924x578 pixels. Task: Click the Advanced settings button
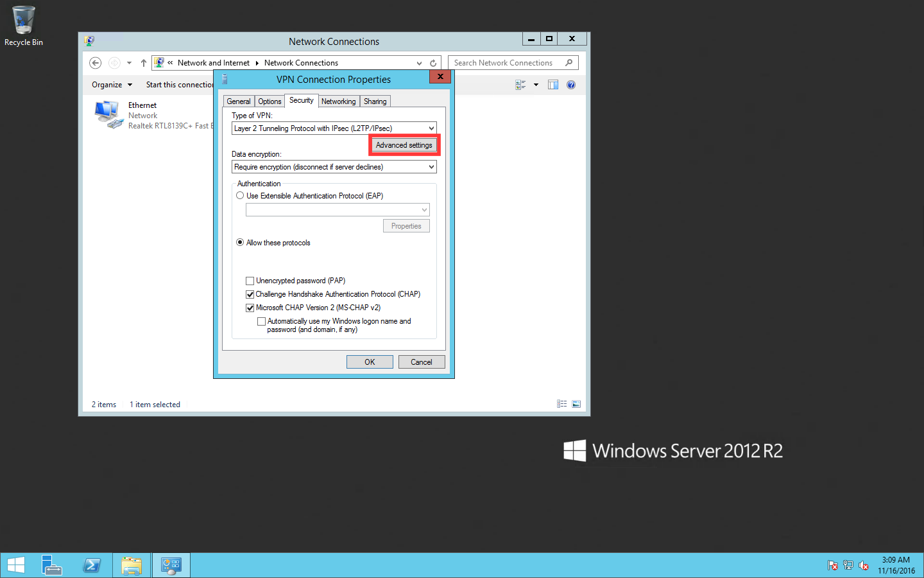tap(404, 145)
